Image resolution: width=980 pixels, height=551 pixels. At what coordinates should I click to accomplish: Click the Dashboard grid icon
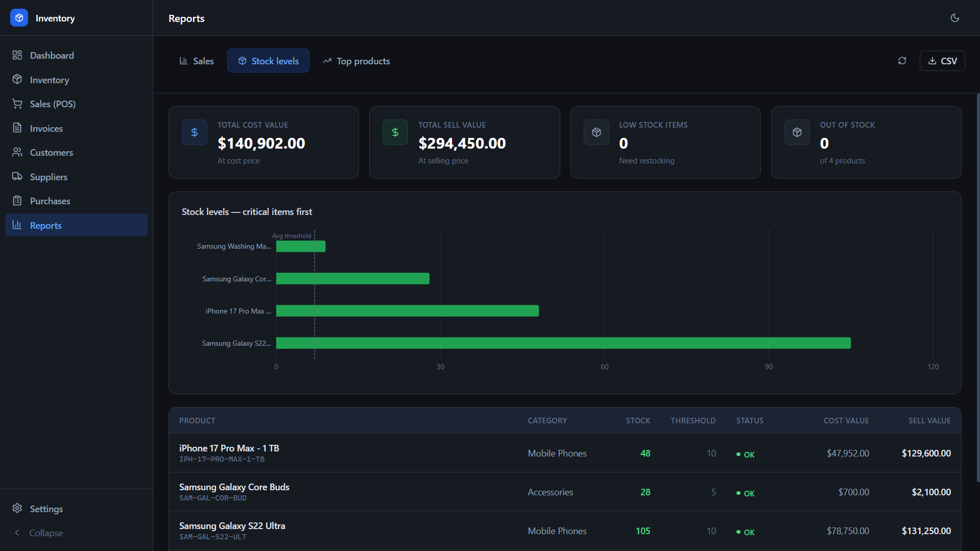[17, 55]
